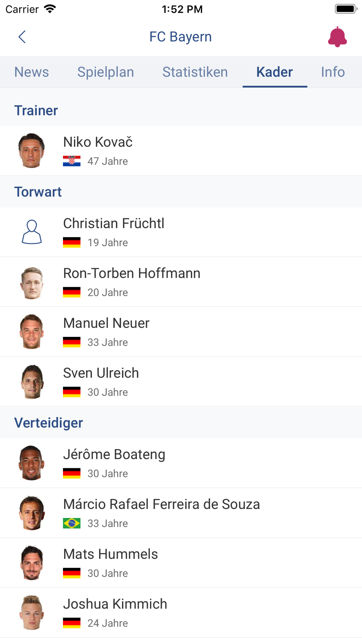The height and width of the screenshot is (644, 362).
Task: Click the German flag under Manuel Neuer
Action: click(72, 342)
